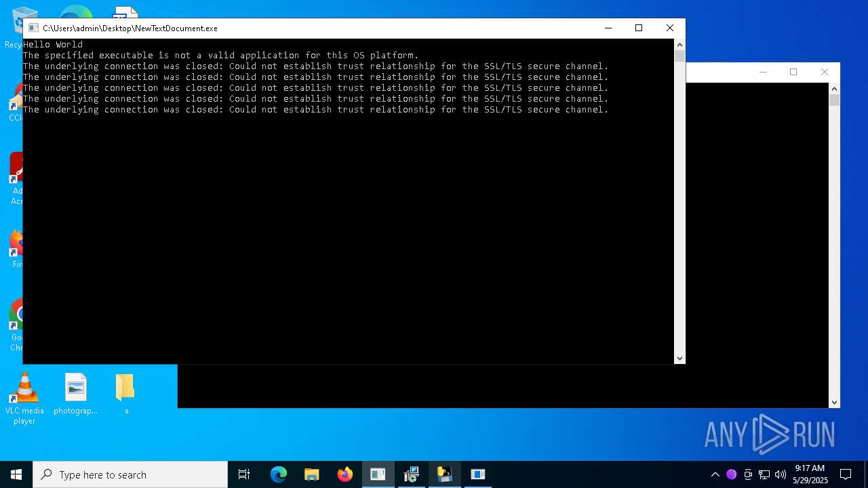
Task: Open the notification center icon
Action: pyautogui.click(x=846, y=474)
